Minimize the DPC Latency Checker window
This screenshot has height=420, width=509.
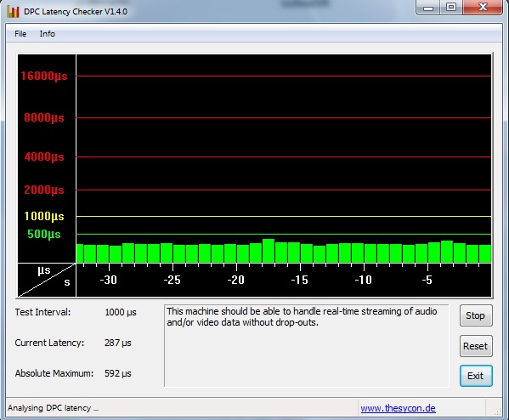point(428,7)
